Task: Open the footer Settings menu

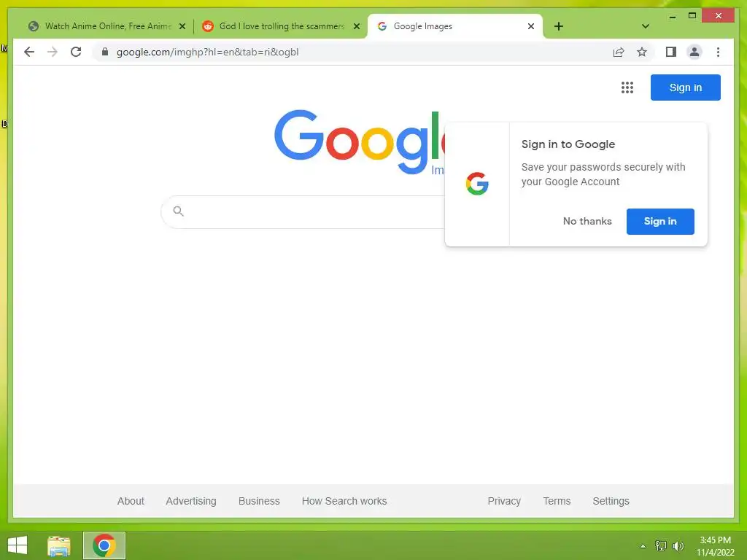Action: (x=611, y=501)
